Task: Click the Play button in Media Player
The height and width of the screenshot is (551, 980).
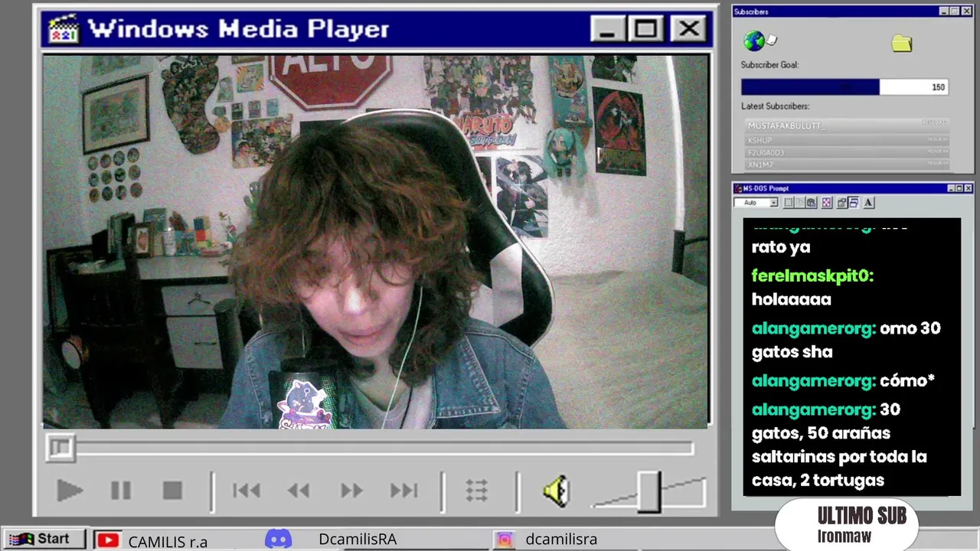Action: point(70,491)
